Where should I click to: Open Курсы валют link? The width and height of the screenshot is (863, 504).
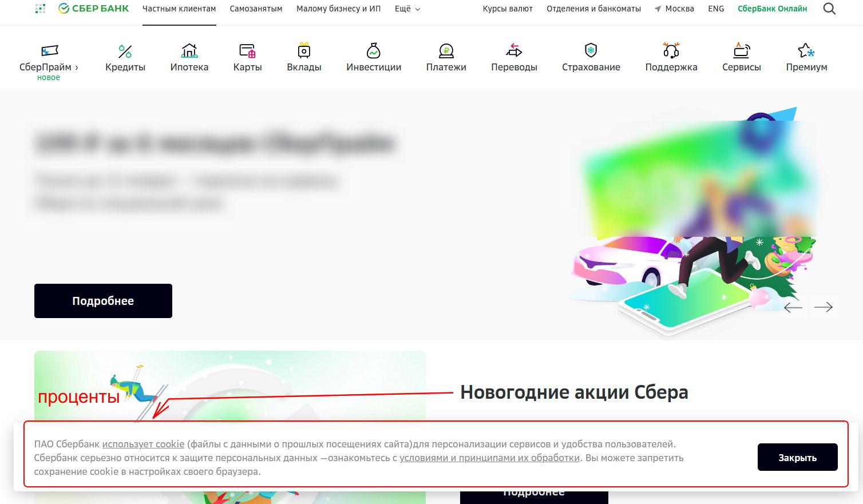click(508, 9)
